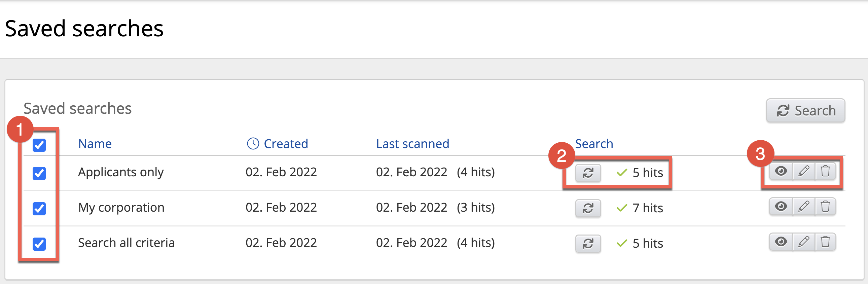Click the Search button at top right
This screenshot has height=284, width=868.
coord(805,111)
